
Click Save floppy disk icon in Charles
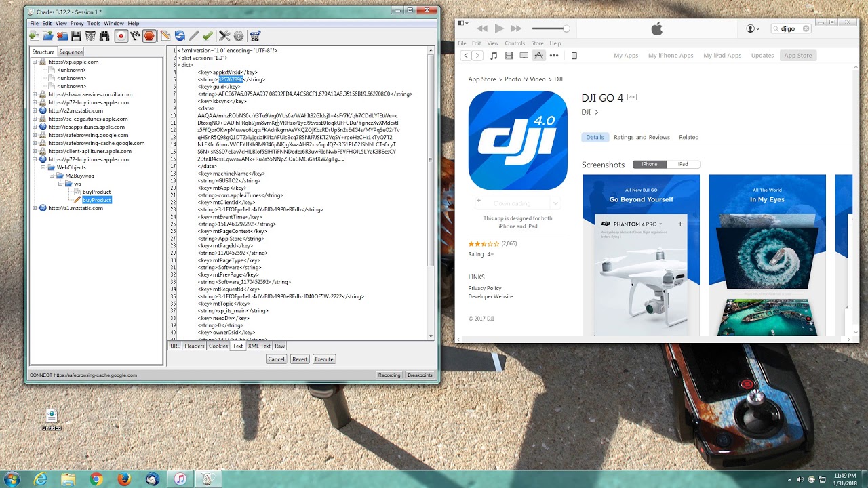(76, 36)
